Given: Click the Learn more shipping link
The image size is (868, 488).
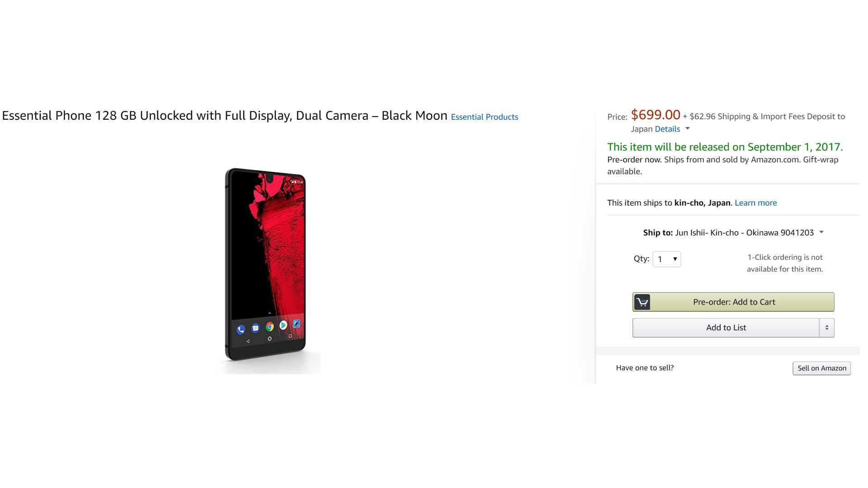Looking at the screenshot, I should 755,203.
